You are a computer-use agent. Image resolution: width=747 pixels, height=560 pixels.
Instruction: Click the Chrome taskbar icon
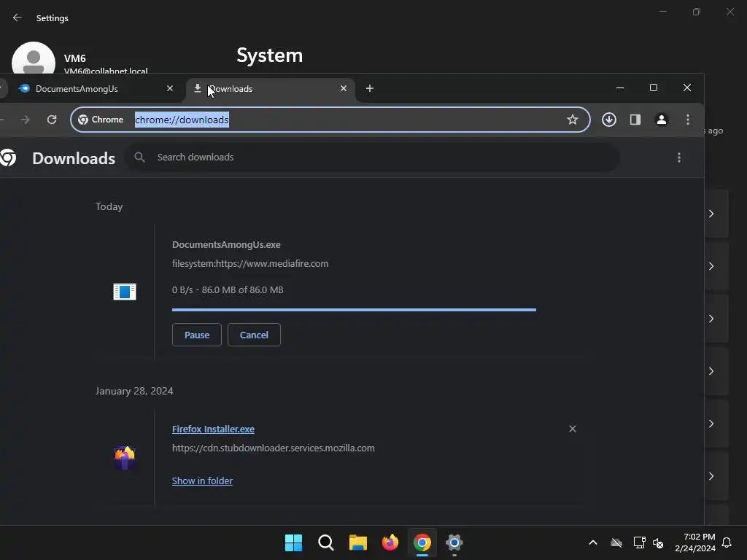(x=422, y=542)
